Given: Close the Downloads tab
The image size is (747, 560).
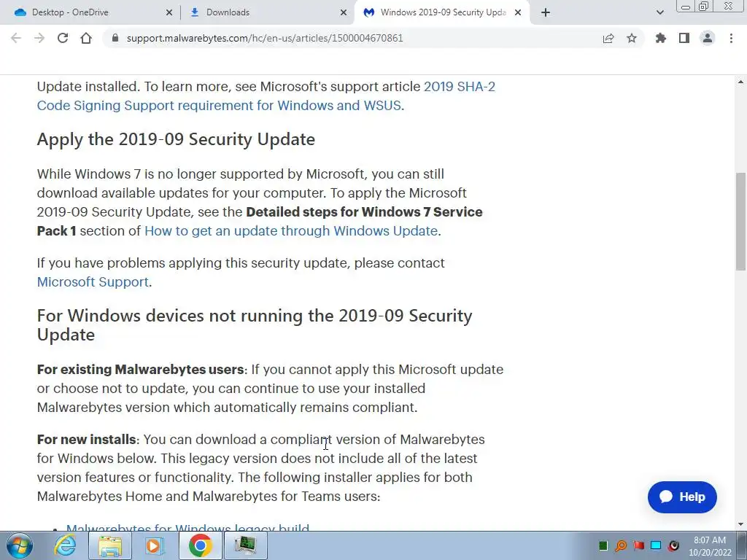Looking at the screenshot, I should click(344, 12).
